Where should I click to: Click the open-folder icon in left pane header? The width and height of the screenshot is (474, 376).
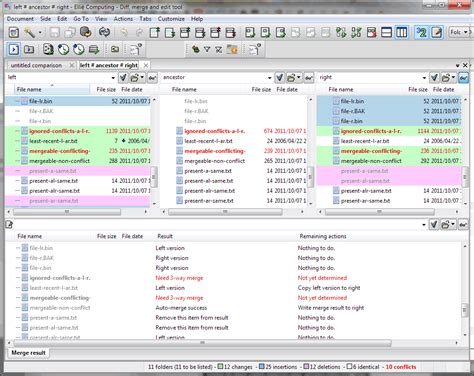point(134,78)
